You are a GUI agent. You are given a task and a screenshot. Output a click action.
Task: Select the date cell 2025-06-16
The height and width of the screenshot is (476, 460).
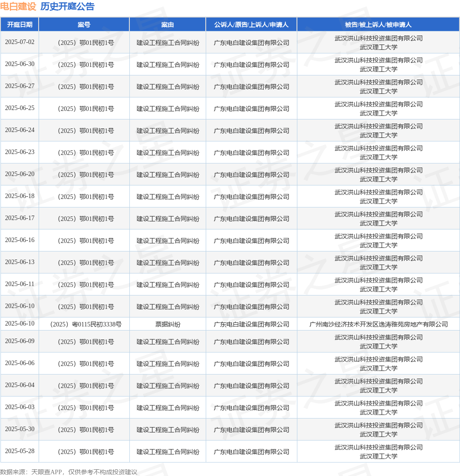pyautogui.click(x=20, y=240)
